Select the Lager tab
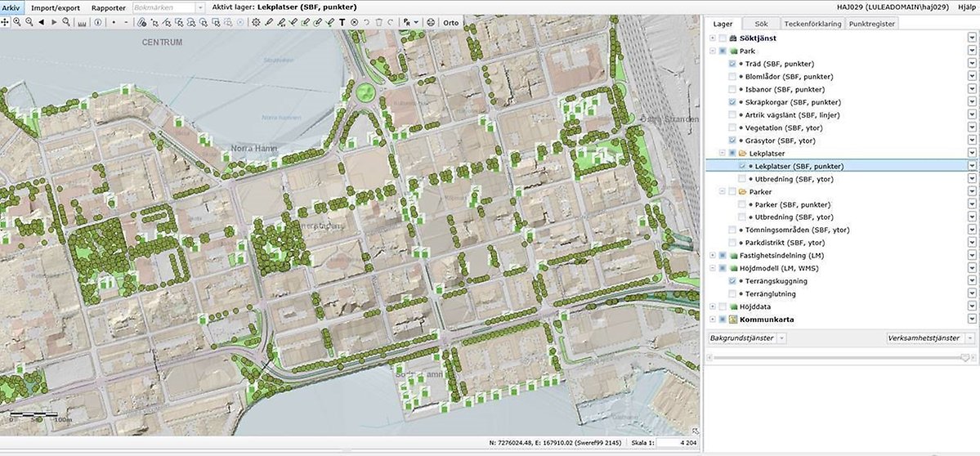The width and height of the screenshot is (980, 456). click(723, 24)
